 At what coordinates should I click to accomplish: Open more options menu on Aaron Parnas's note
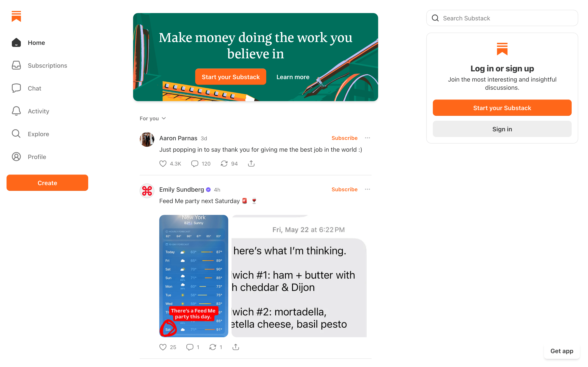(367, 138)
